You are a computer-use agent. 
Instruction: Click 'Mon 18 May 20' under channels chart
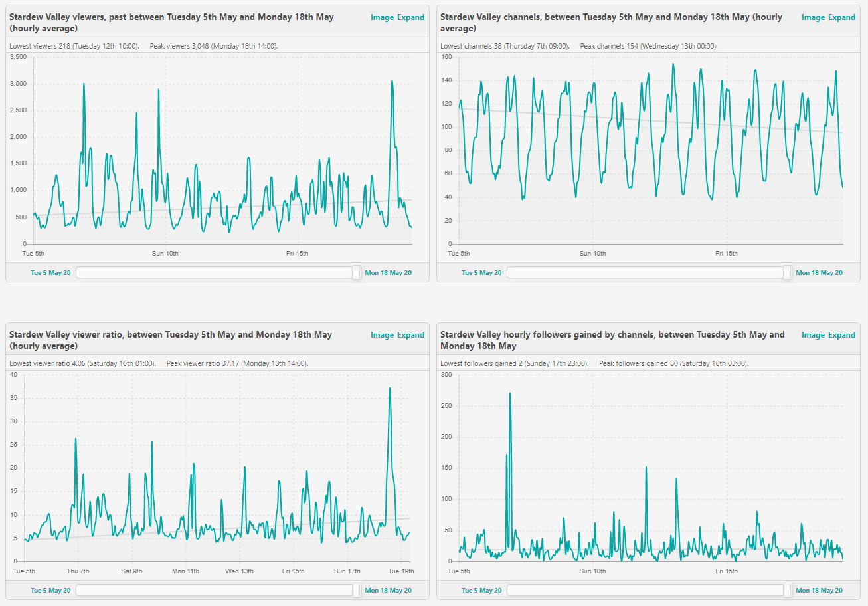[819, 273]
